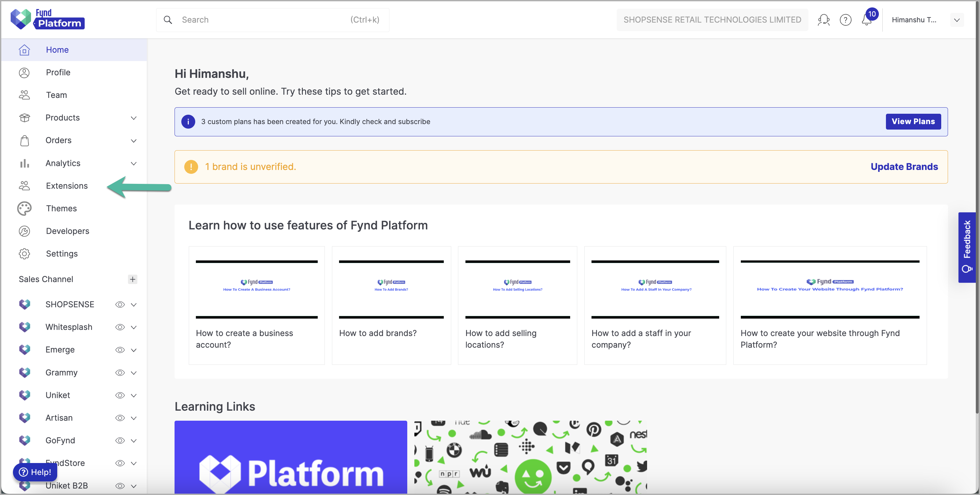Click into the Search input field

tap(272, 20)
